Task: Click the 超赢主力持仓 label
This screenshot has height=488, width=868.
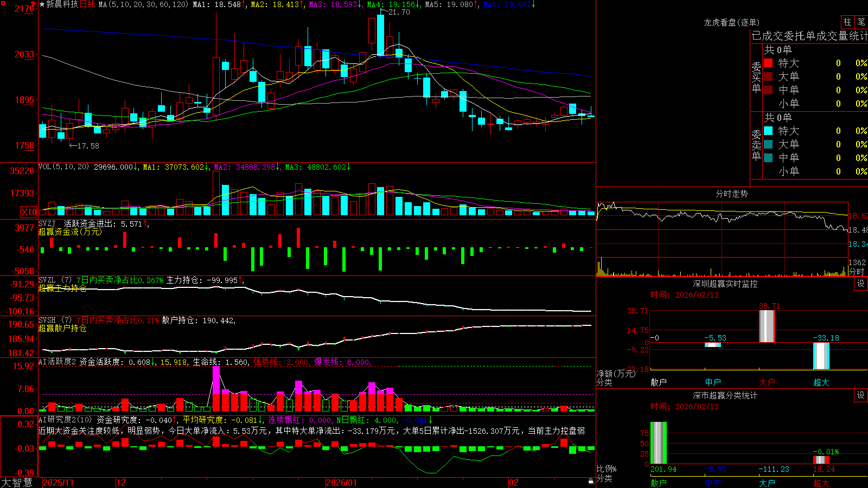Action: tap(62, 288)
